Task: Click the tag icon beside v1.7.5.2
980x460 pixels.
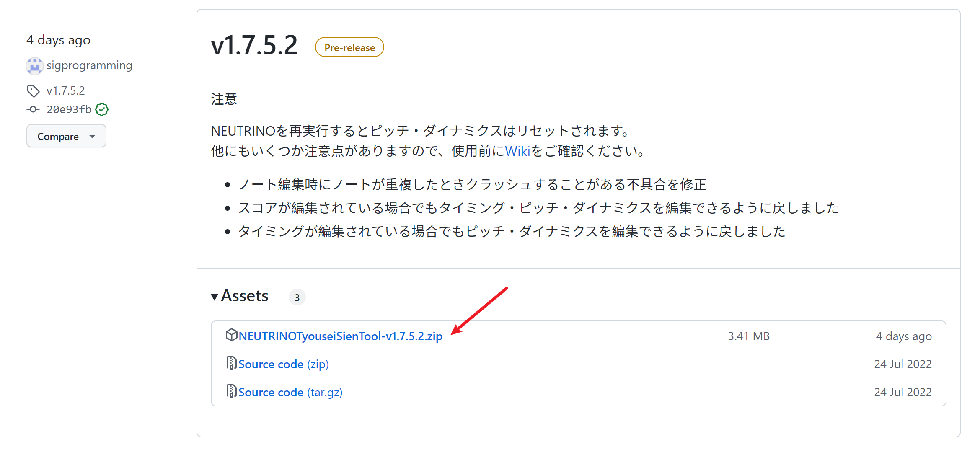Action: pos(33,91)
